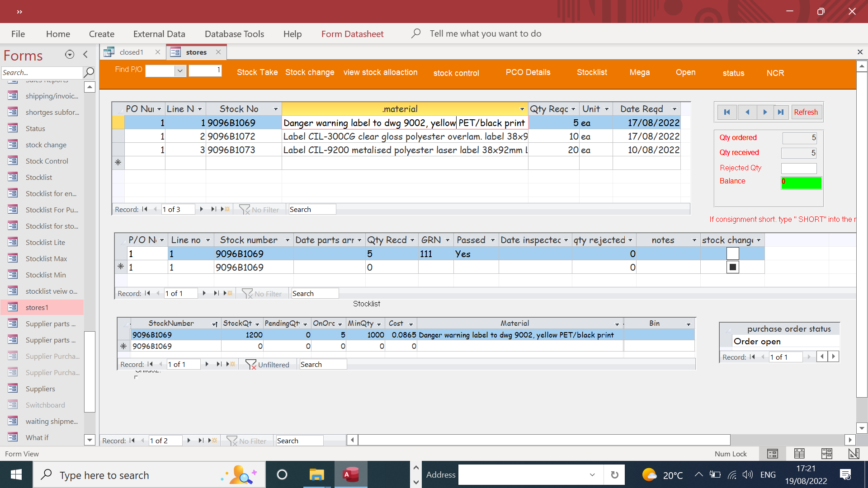This screenshot has width=868, height=488.
Task: Open Stock No column dropdown arrow
Action: pyautogui.click(x=275, y=109)
